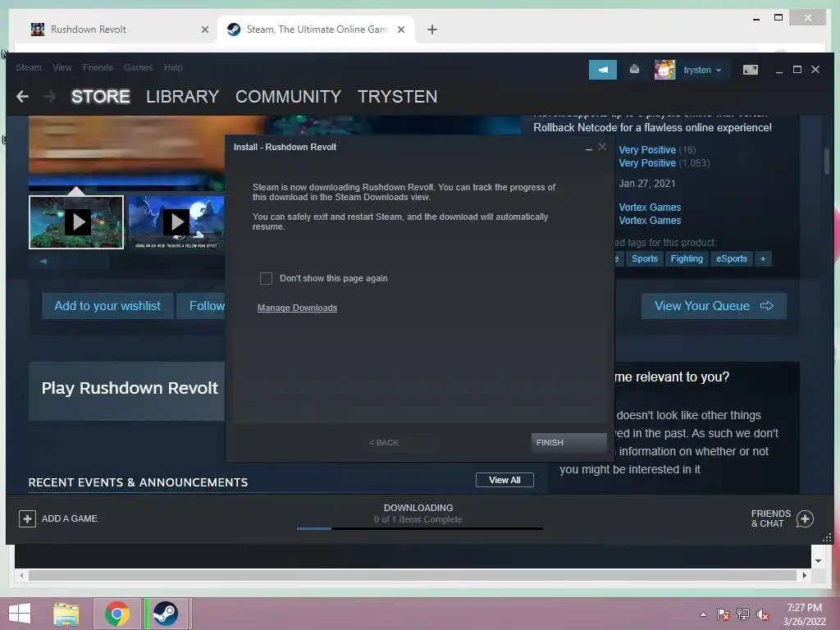The width and height of the screenshot is (840, 630).
Task: Open the Friends menu
Action: 98,67
